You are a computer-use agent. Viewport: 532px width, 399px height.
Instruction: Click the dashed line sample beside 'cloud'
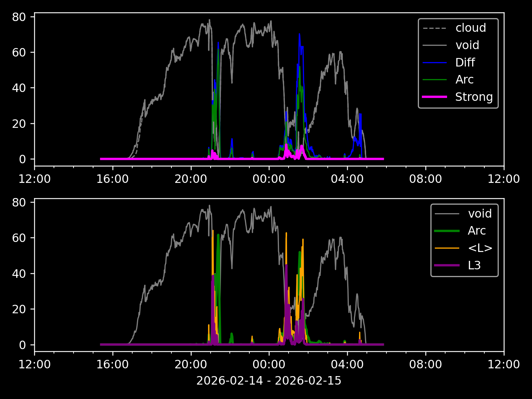tap(434, 28)
